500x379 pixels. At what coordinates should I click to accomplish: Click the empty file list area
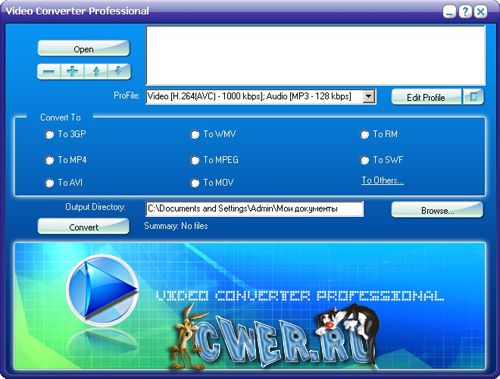pos(316,56)
